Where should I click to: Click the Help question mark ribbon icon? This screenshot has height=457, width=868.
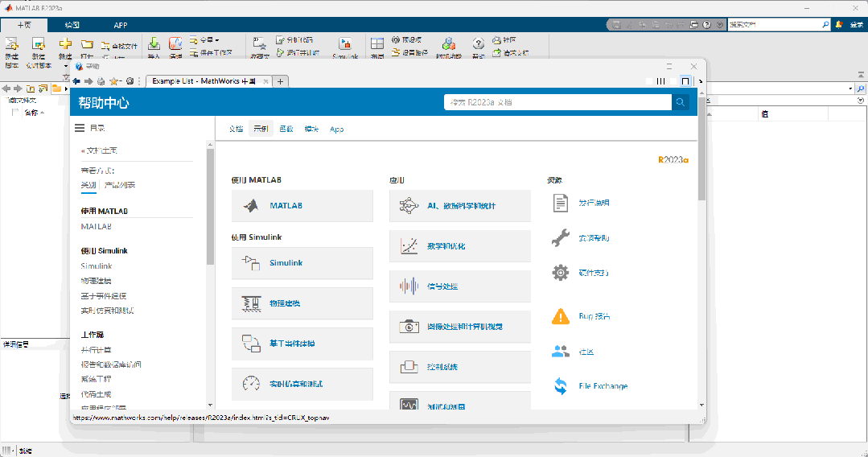479,43
